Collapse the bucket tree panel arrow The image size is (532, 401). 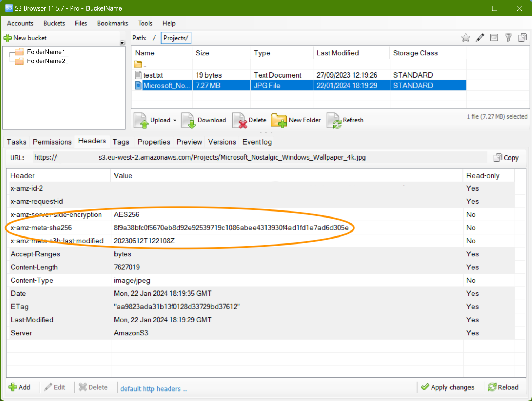point(122,42)
